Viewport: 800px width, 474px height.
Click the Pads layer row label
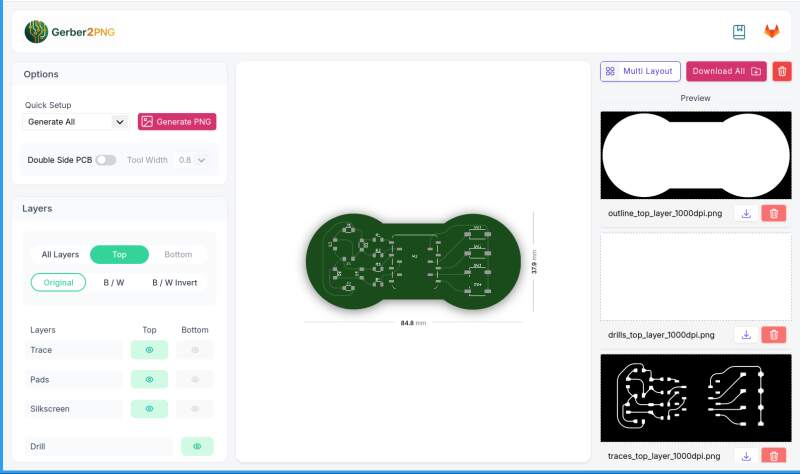pyautogui.click(x=39, y=380)
